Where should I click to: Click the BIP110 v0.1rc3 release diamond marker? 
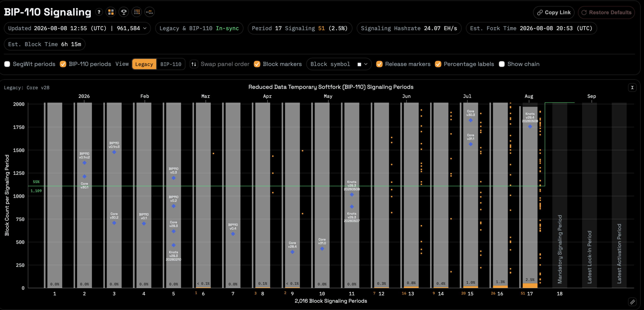tap(114, 152)
